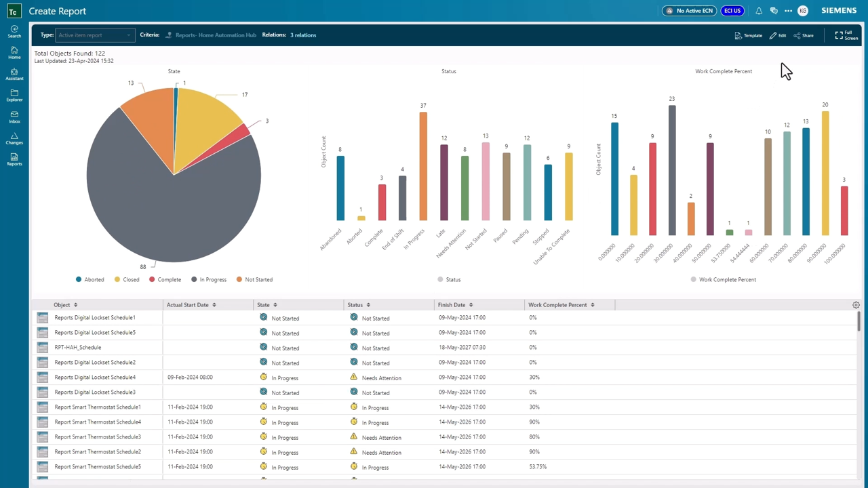Open Search in the left sidebar
This screenshot has height=488, width=868.
tap(14, 31)
